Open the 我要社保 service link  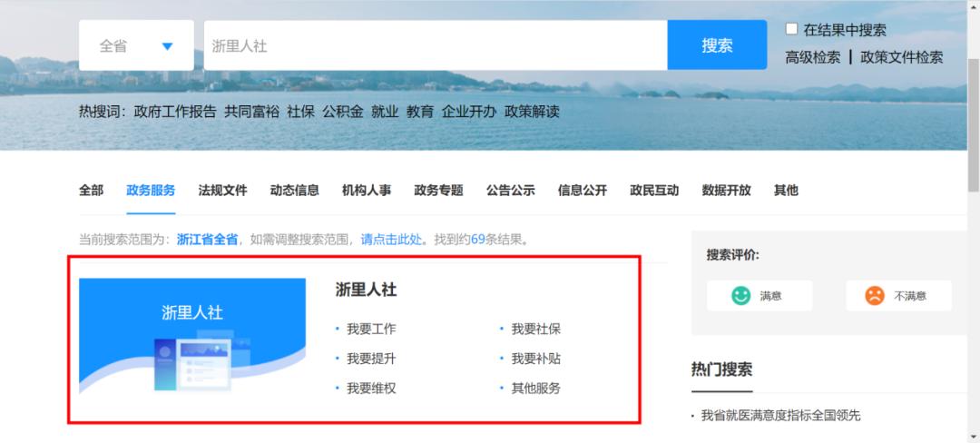[535, 329]
